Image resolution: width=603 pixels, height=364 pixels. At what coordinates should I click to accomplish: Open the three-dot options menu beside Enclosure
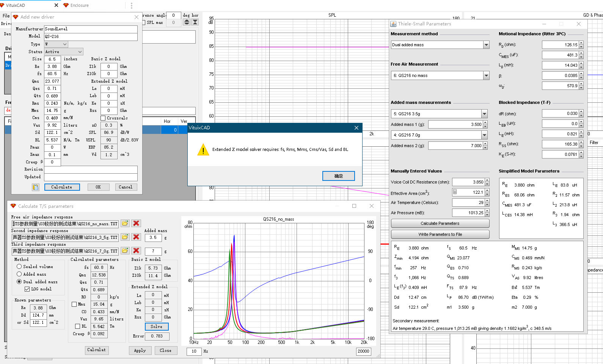coord(132,5)
